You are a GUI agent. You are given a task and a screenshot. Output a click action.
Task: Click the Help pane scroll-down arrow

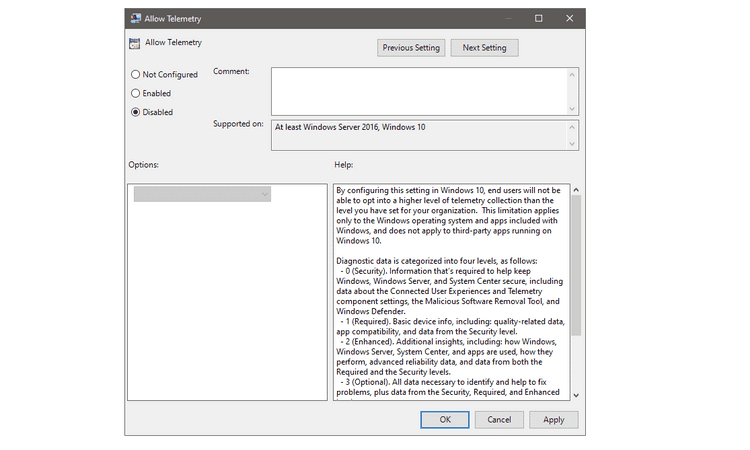coord(574,395)
